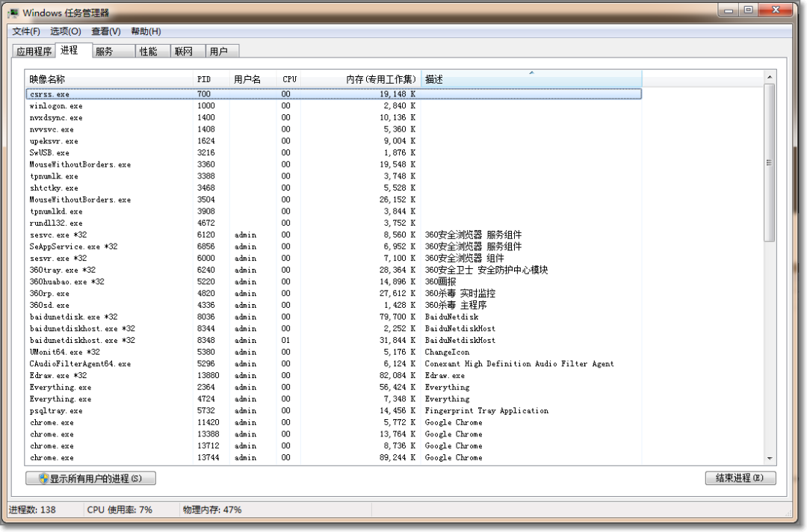The image size is (807, 532).
Task: Select the tpnumlk.exe process row
Action: [333, 176]
